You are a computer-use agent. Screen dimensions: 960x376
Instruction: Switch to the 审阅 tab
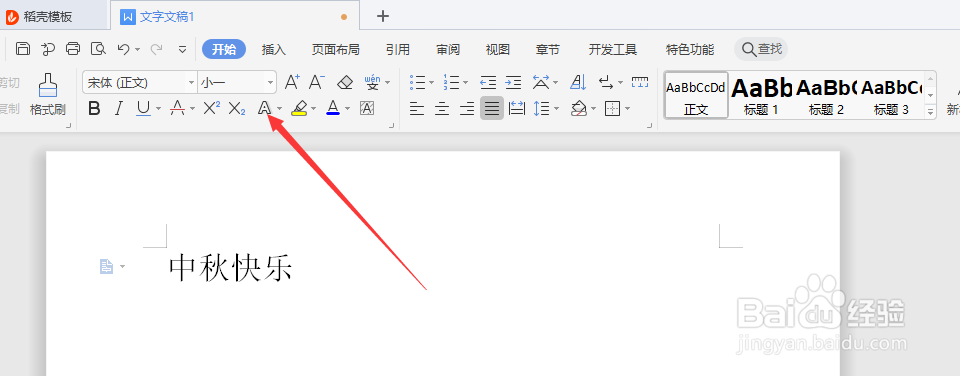pyautogui.click(x=448, y=50)
